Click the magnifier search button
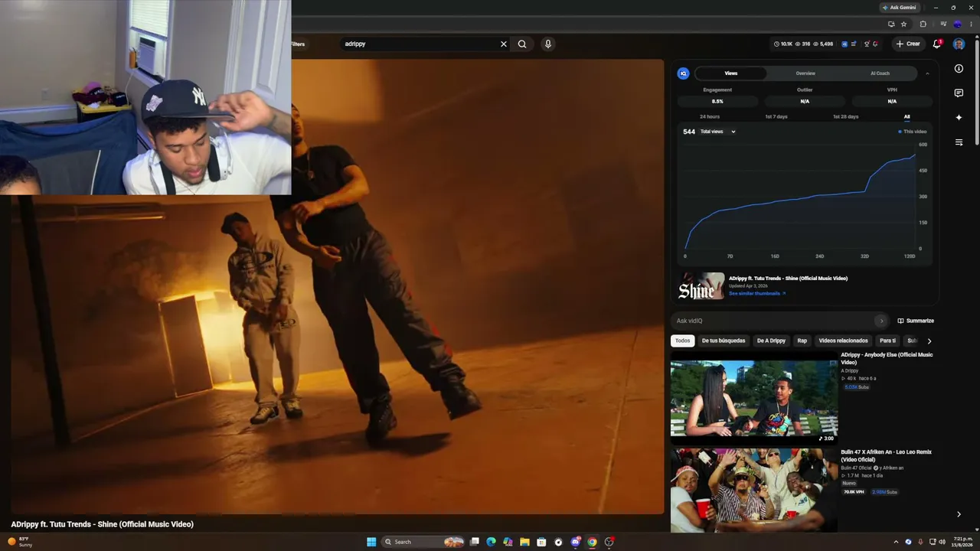Image resolution: width=980 pixels, height=551 pixels. (522, 44)
